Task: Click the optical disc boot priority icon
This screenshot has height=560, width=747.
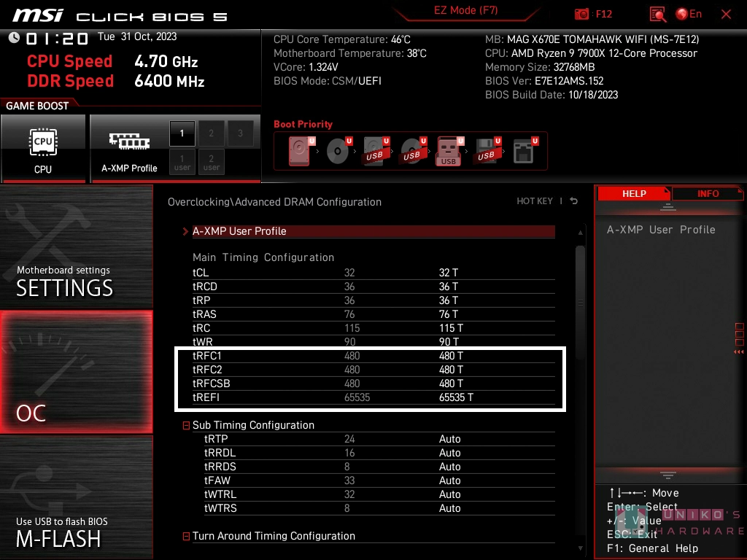Action: pyautogui.click(x=338, y=151)
